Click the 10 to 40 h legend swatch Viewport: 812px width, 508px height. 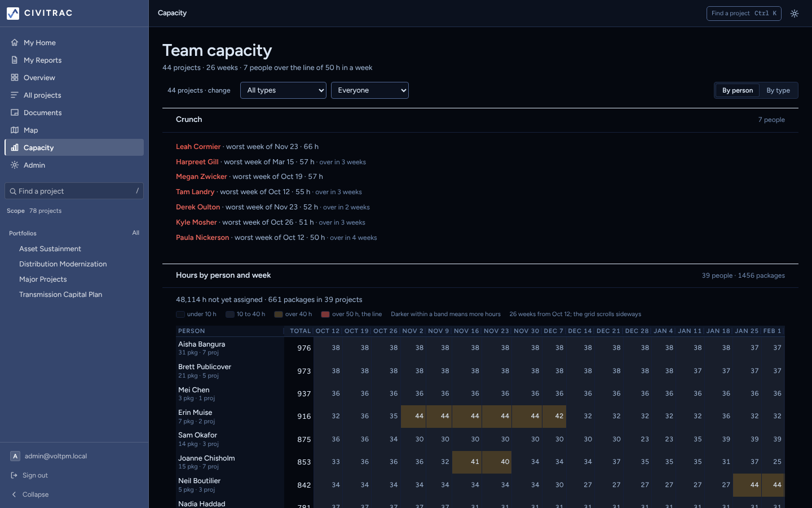230,314
